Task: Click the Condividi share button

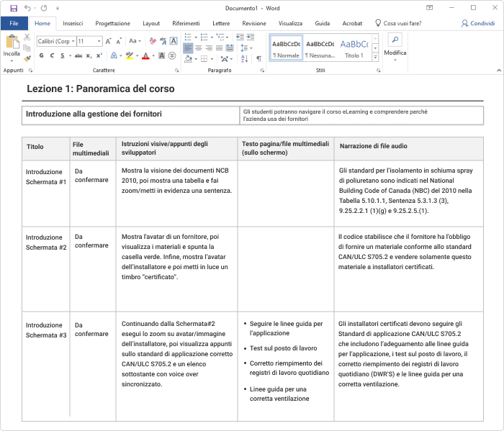Action: (x=478, y=23)
